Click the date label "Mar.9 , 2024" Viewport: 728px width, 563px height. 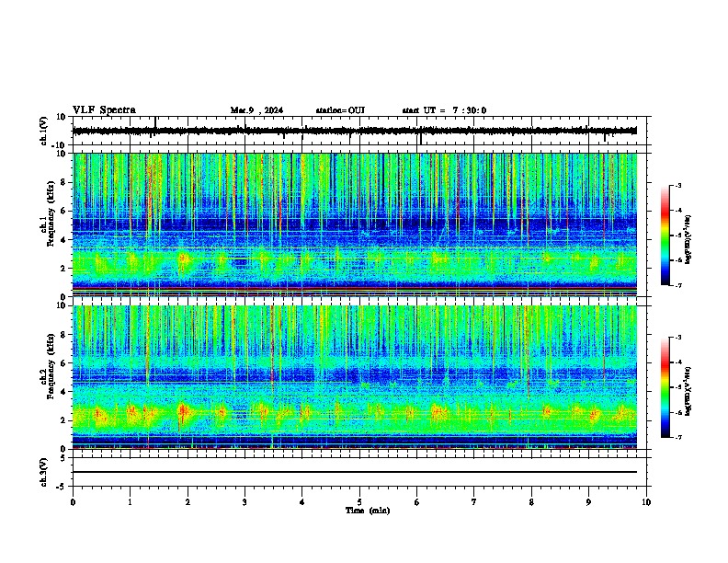tap(256, 110)
